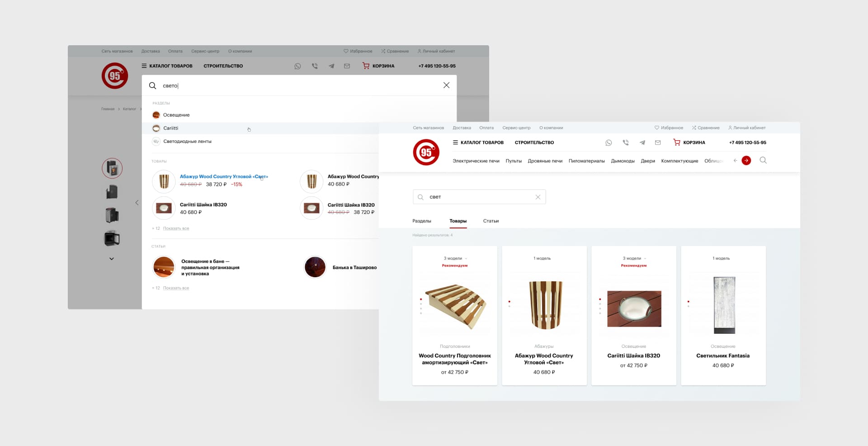Open КАТАЛОГ ТОВАРОВ menu in right header

(478, 142)
